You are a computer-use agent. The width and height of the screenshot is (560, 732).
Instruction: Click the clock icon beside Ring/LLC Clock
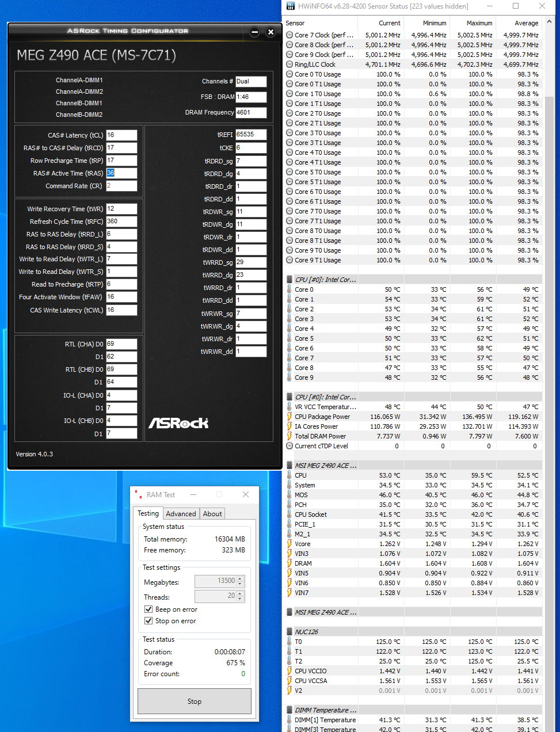[289, 64]
